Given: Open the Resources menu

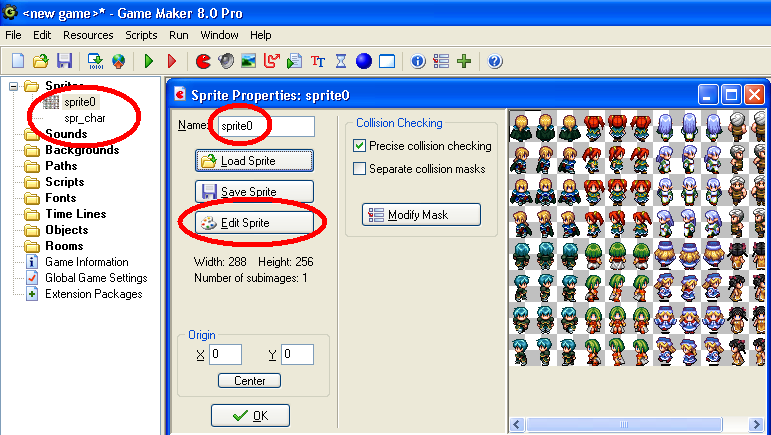Looking at the screenshot, I should click(88, 35).
